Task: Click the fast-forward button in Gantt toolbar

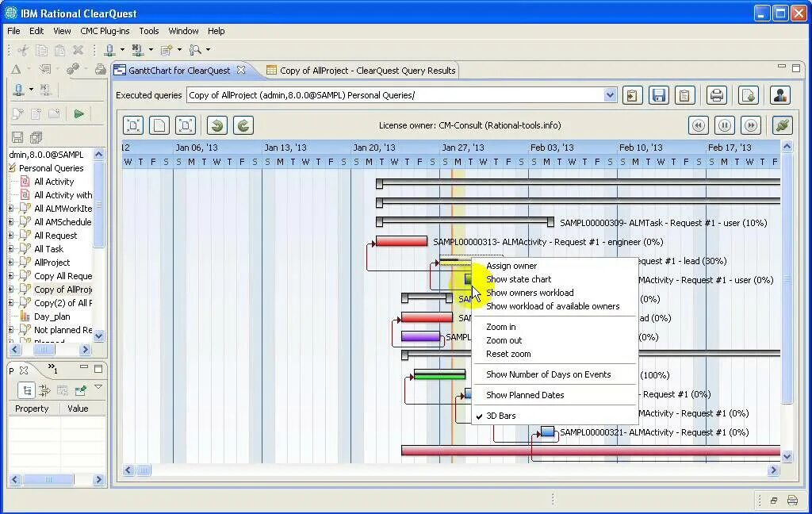Action: pyautogui.click(x=751, y=125)
